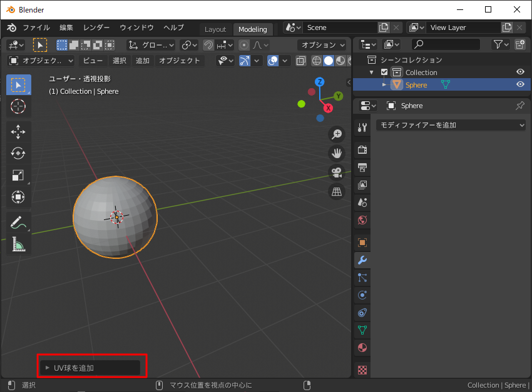532x392 pixels.
Task: Open transform orientation グロー dropdown
Action: [151, 45]
